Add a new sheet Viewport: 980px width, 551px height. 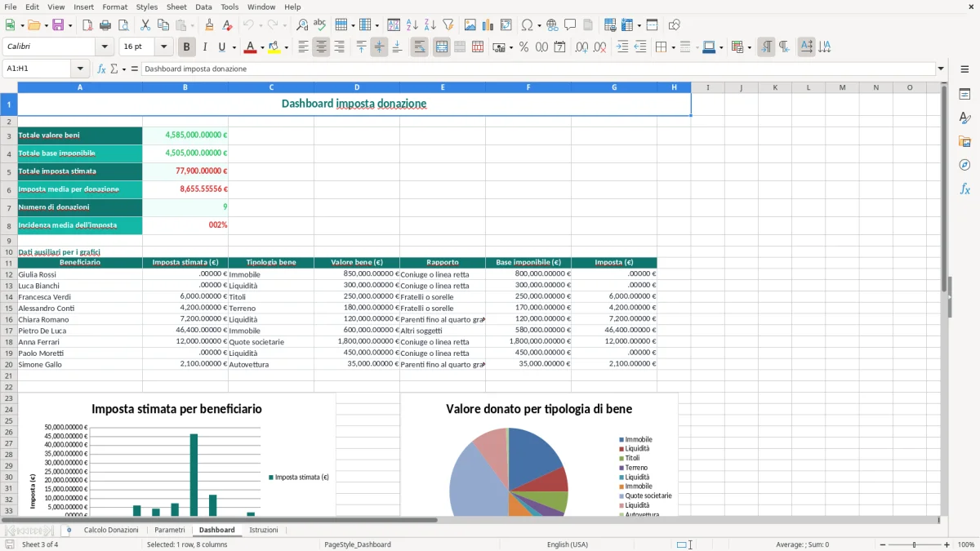69,530
